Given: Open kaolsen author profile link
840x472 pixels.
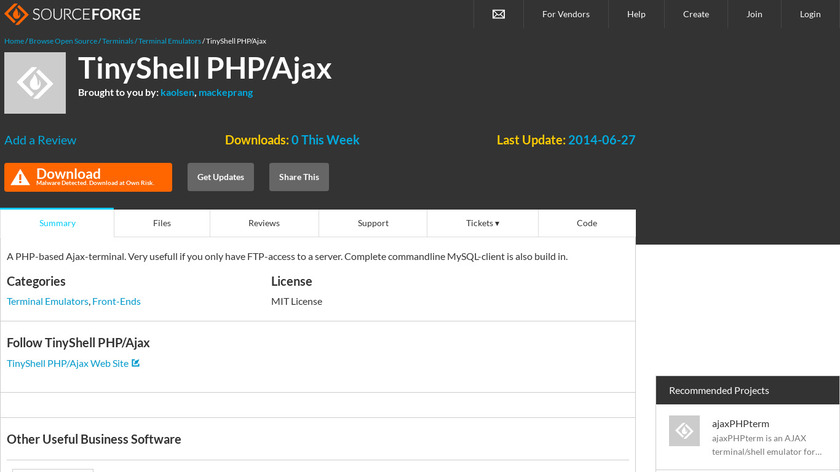Looking at the screenshot, I should 177,92.
